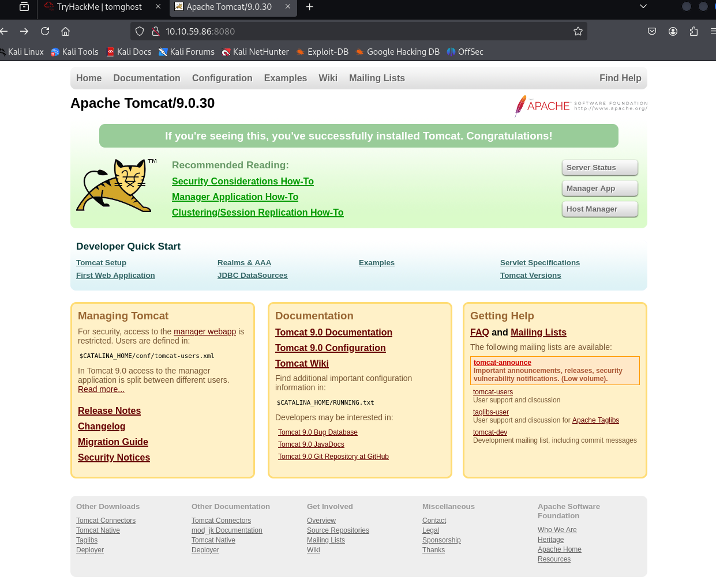Open the Firefox hamburger menu
The height and width of the screenshot is (588, 716).
pos(713,31)
